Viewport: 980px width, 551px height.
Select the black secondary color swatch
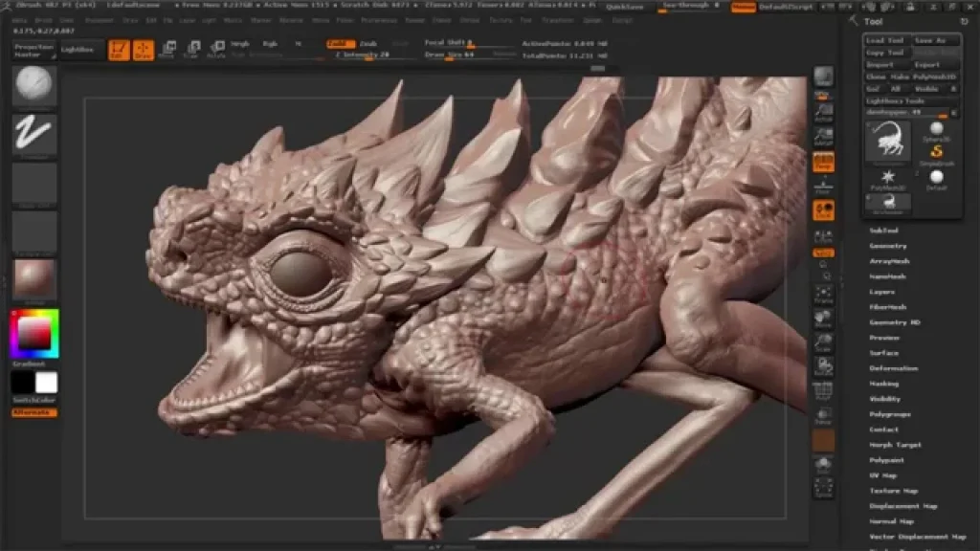click(23, 383)
